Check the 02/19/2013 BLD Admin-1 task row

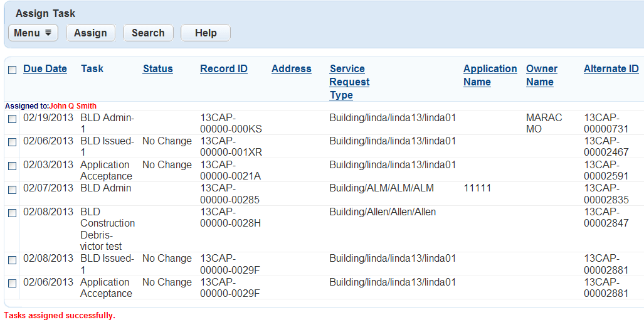pos(12,119)
